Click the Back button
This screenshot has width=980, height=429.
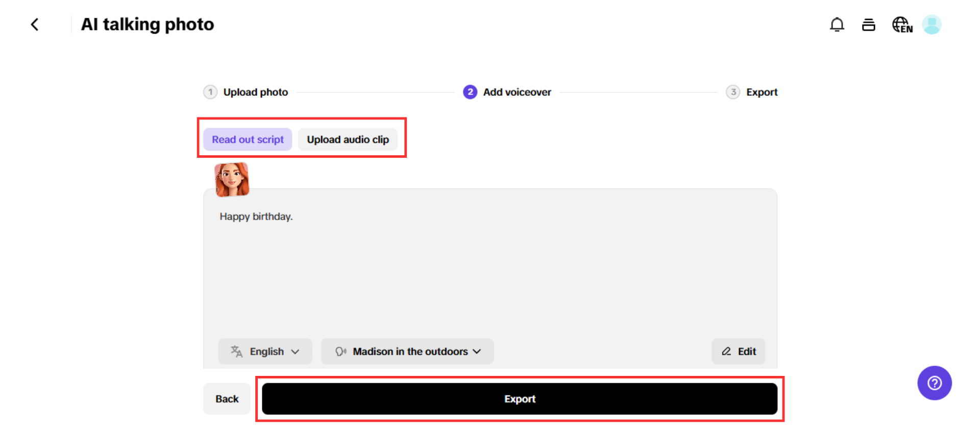tap(227, 399)
